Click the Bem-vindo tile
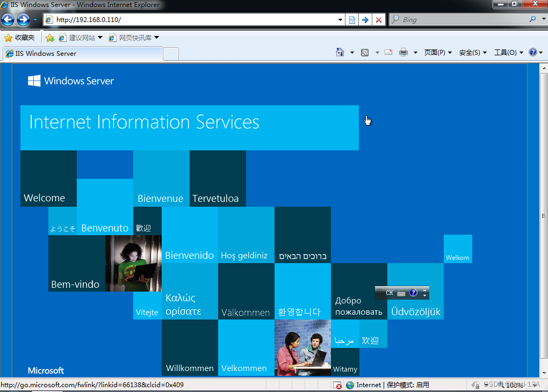548x392 pixels. [x=76, y=263]
